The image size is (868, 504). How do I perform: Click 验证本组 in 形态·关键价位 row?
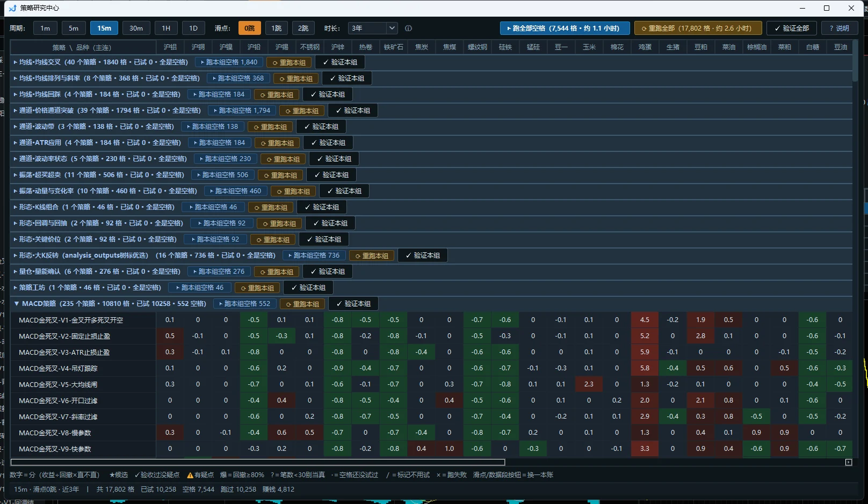tap(323, 239)
